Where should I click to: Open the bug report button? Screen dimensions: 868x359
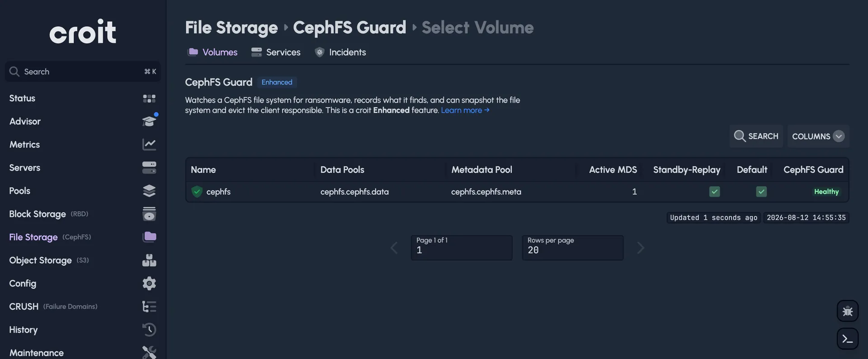848,311
